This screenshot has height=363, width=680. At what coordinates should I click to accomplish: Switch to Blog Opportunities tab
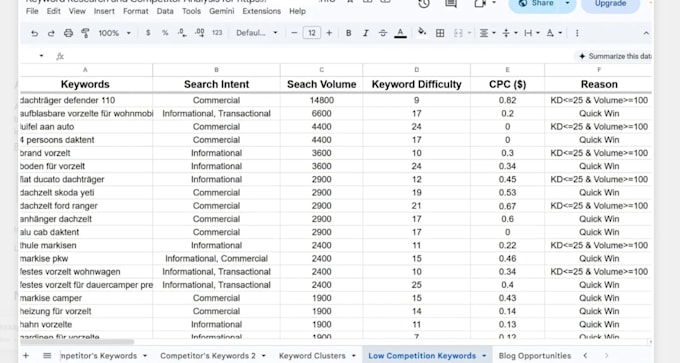tap(534, 356)
